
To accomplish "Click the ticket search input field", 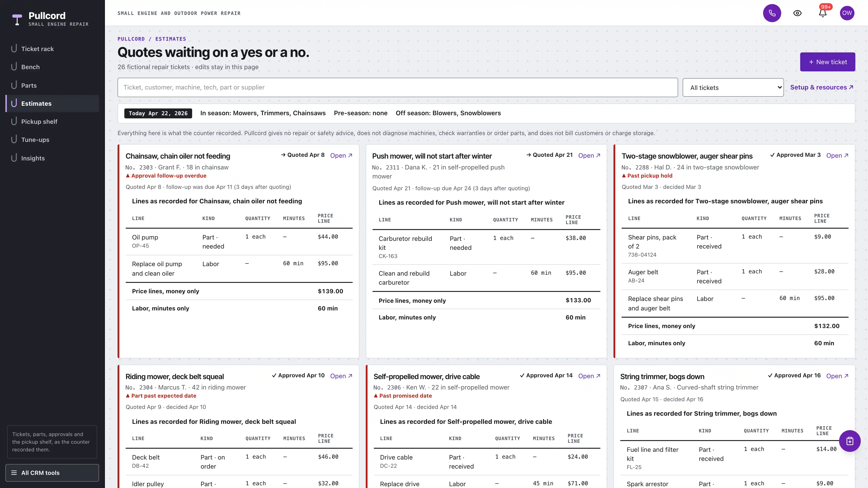I will pos(398,88).
